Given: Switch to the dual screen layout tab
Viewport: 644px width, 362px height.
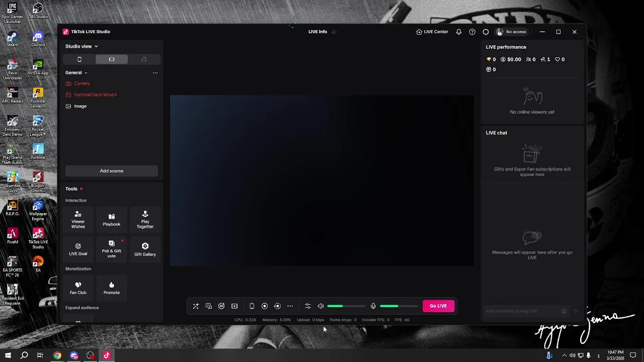Looking at the screenshot, I should pos(144,59).
